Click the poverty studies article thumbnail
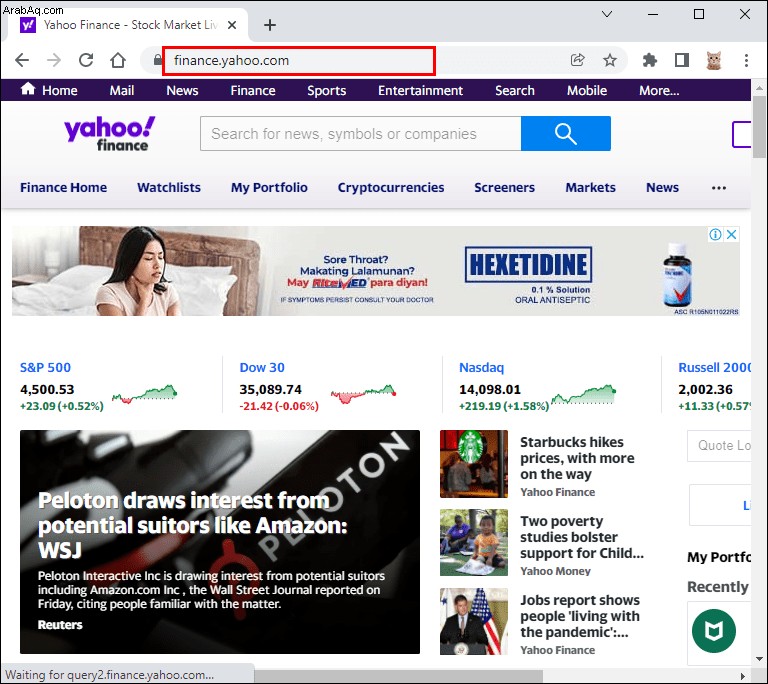Screen dimensions: 768x684 474,542
